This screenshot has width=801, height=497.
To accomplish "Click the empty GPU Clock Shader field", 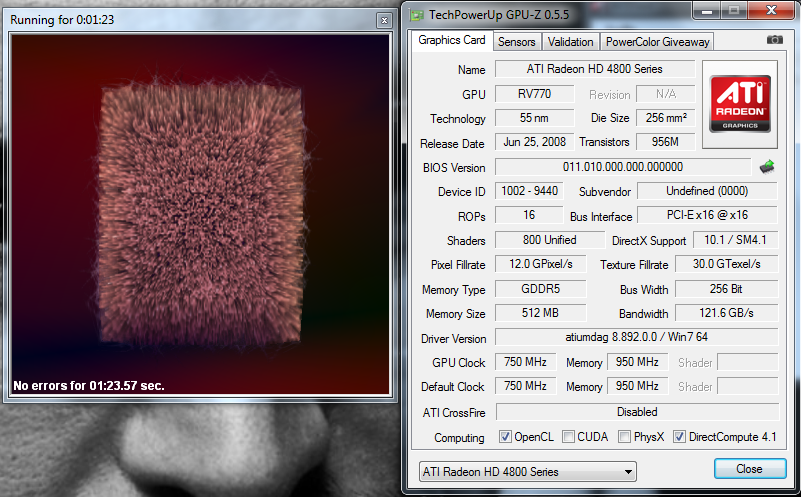I will (747, 362).
